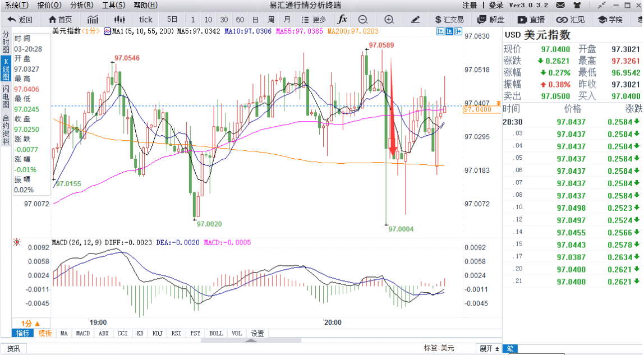Select the 模板 template tab
Image resolution: width=644 pixels, height=355 pixels.
coord(45,333)
